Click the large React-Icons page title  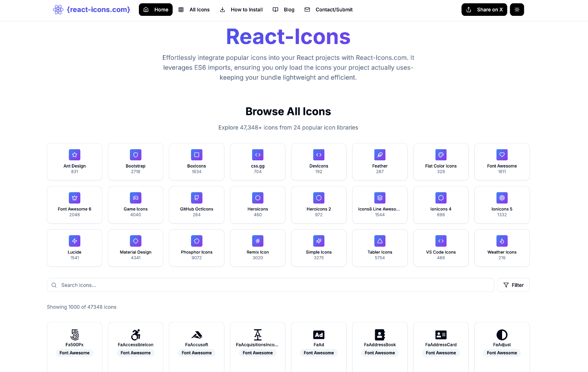click(288, 37)
